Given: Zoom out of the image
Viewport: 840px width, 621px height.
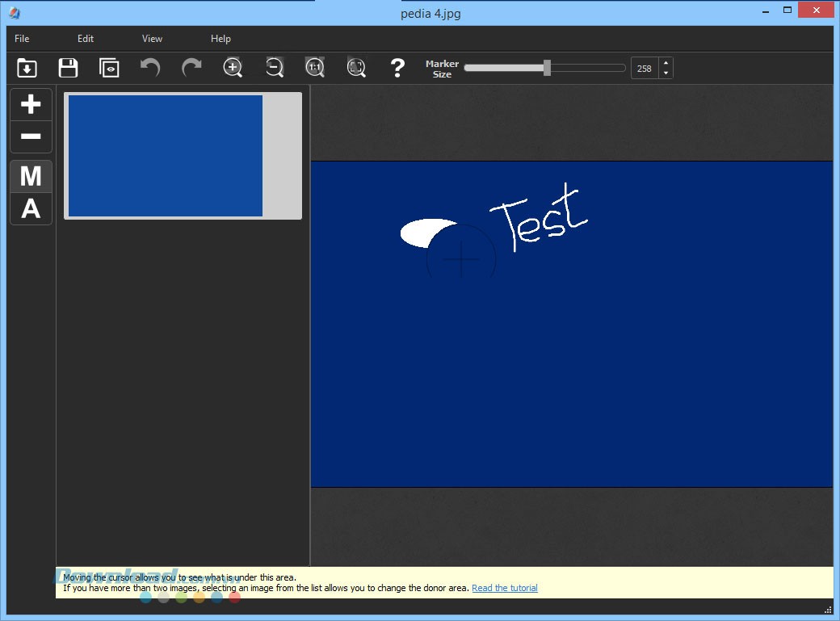Looking at the screenshot, I should coord(274,68).
